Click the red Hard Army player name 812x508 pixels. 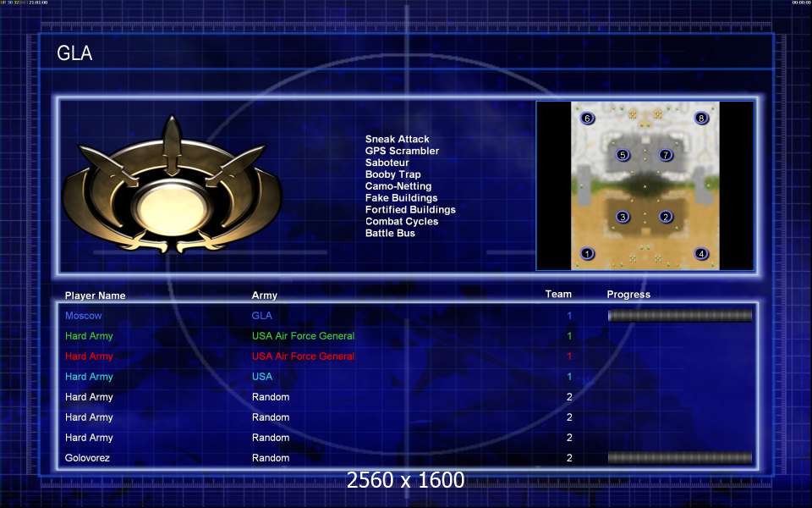pos(89,356)
